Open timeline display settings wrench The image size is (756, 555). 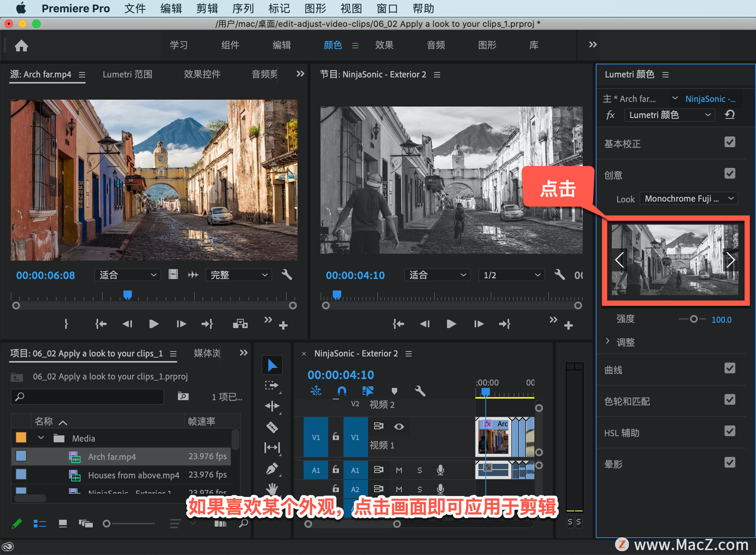420,391
